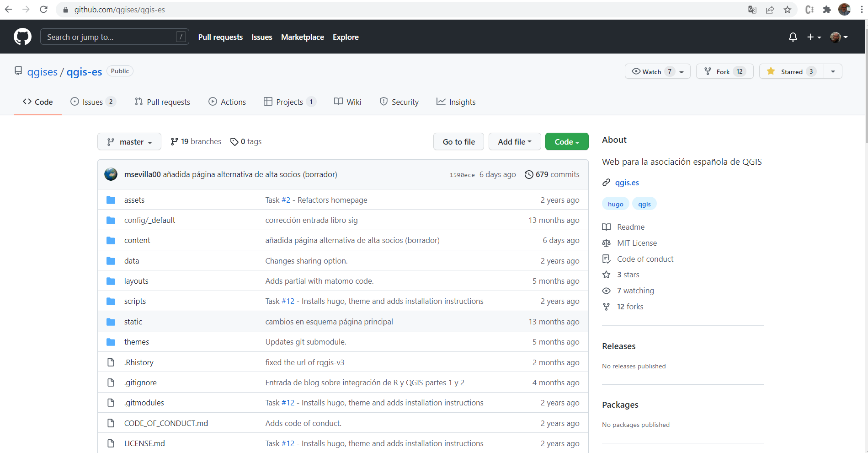Open the CODE_OF_CONDUCT.md file
868x453 pixels.
166,423
